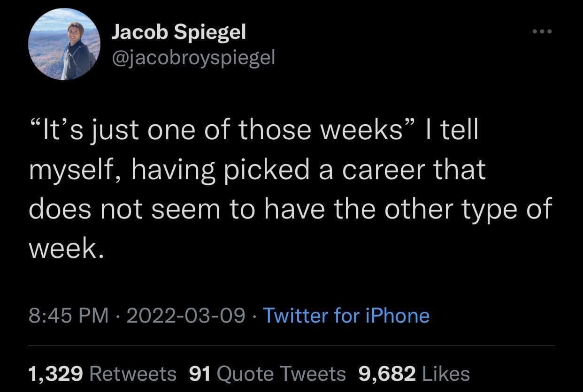This screenshot has width=583, height=392.
Task: Open the Twitter for iPhone source link
Action: [346, 316]
